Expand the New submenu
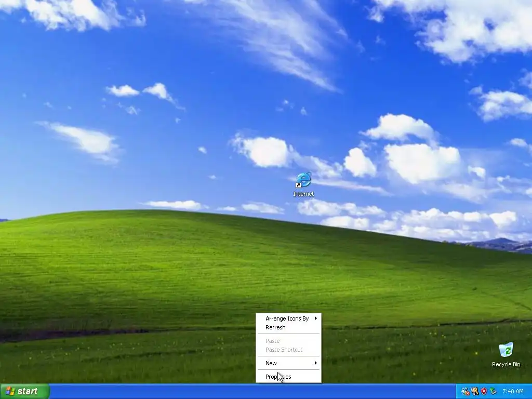The image size is (532, 399). click(x=288, y=363)
